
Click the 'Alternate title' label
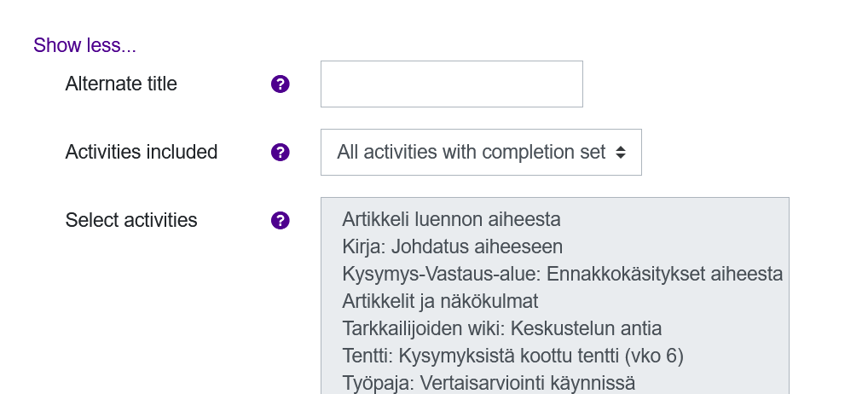click(121, 84)
